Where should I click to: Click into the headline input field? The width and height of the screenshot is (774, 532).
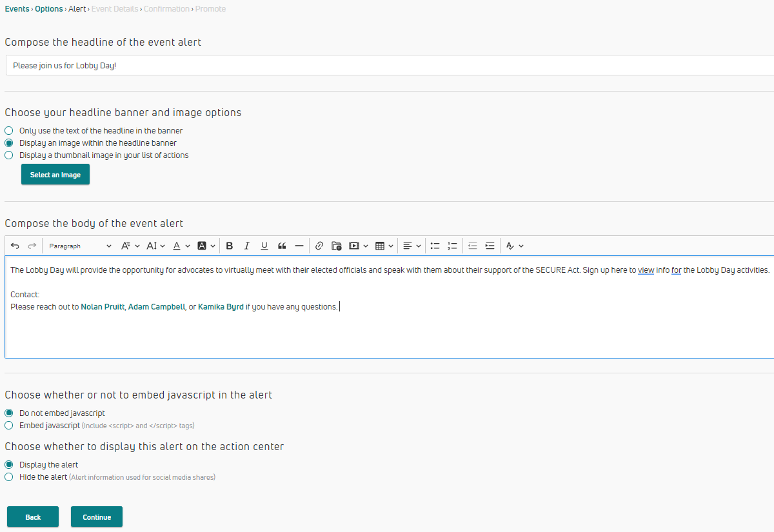(x=390, y=65)
